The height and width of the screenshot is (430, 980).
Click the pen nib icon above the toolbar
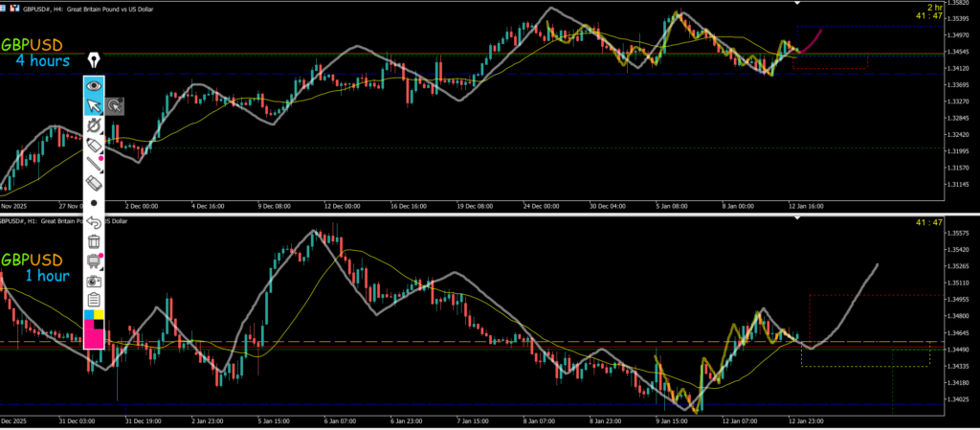(95, 61)
